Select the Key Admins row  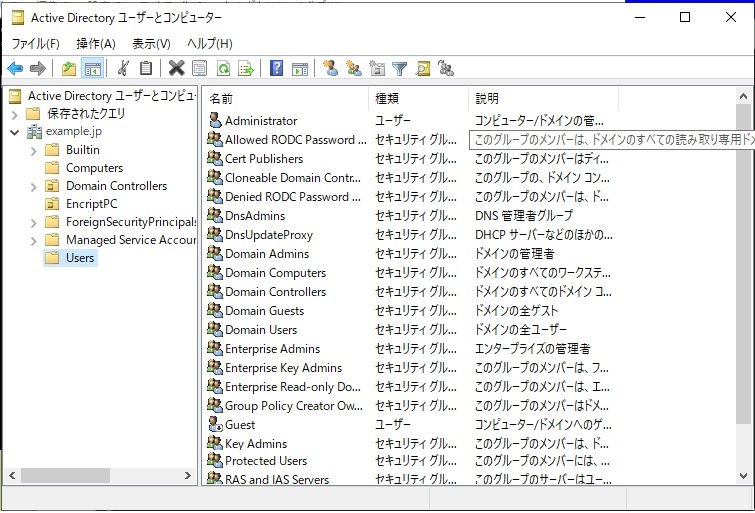(410, 444)
